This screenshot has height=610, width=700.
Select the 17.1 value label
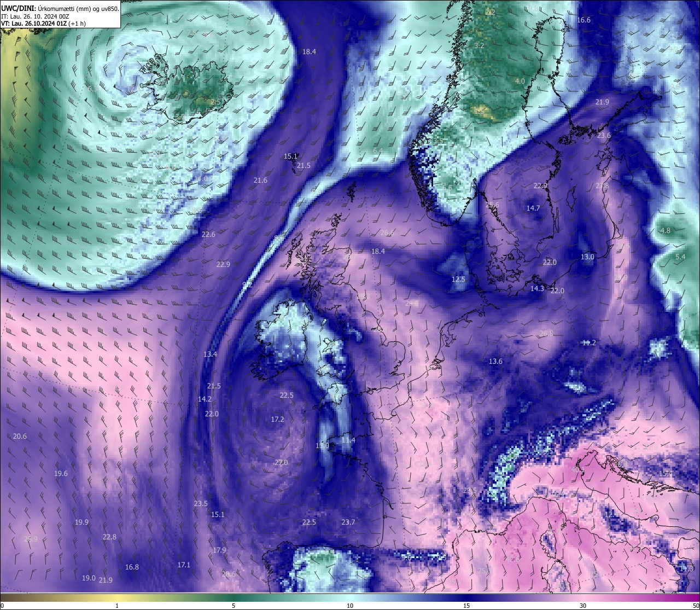tap(184, 565)
